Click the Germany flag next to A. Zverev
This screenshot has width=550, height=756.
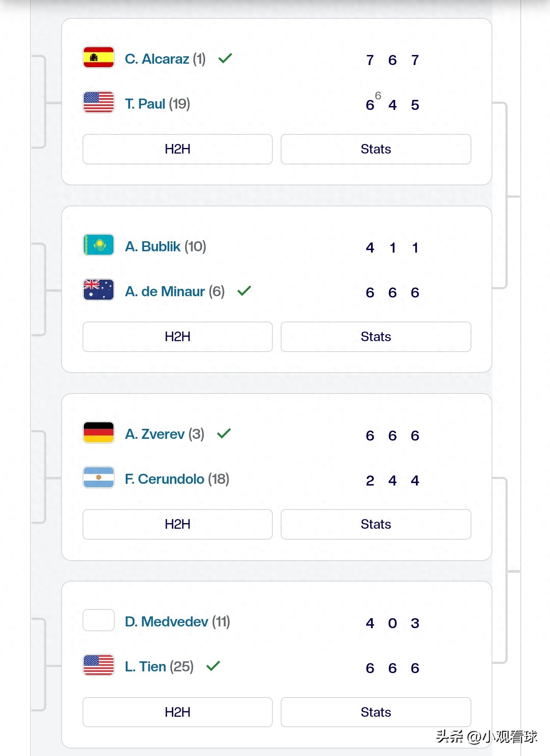coord(98,433)
